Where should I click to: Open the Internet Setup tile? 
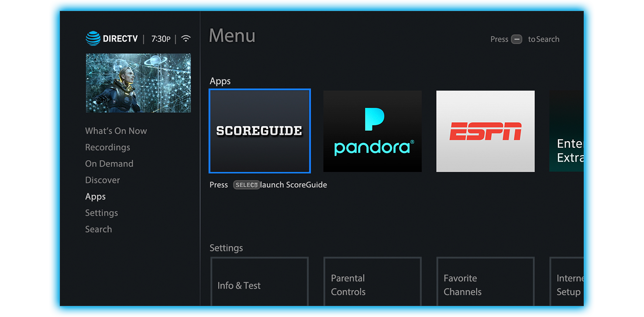567,282
